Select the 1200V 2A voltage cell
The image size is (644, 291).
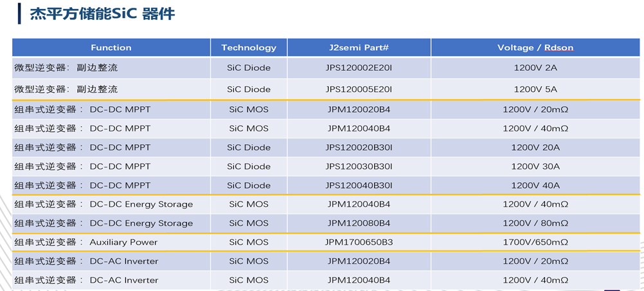click(535, 68)
